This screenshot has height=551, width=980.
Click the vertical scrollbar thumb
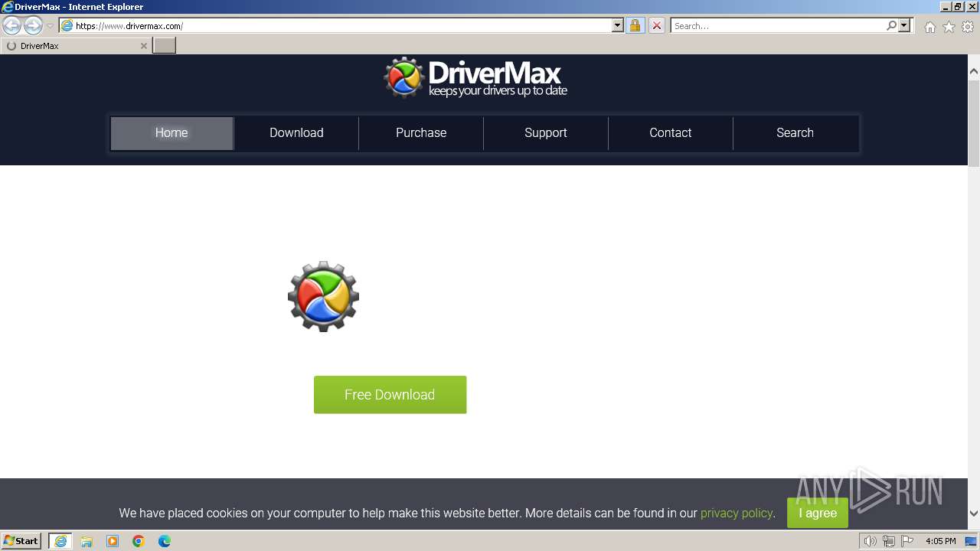click(x=974, y=122)
